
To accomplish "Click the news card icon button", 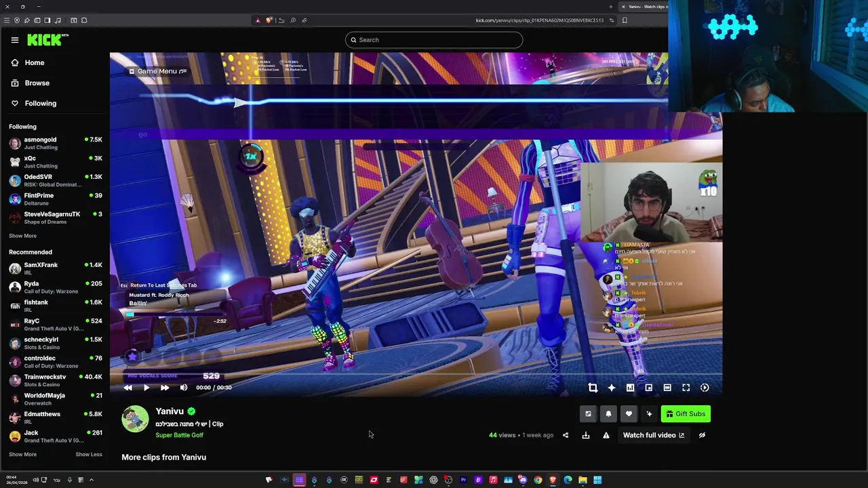I will pos(588,414).
